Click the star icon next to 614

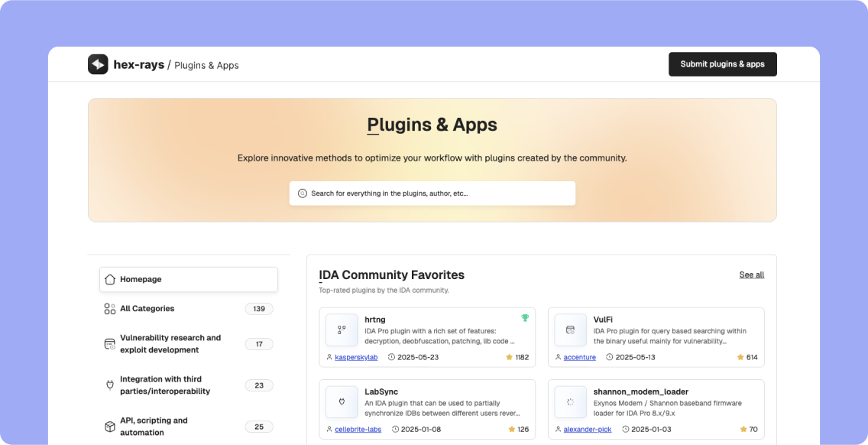[740, 357]
